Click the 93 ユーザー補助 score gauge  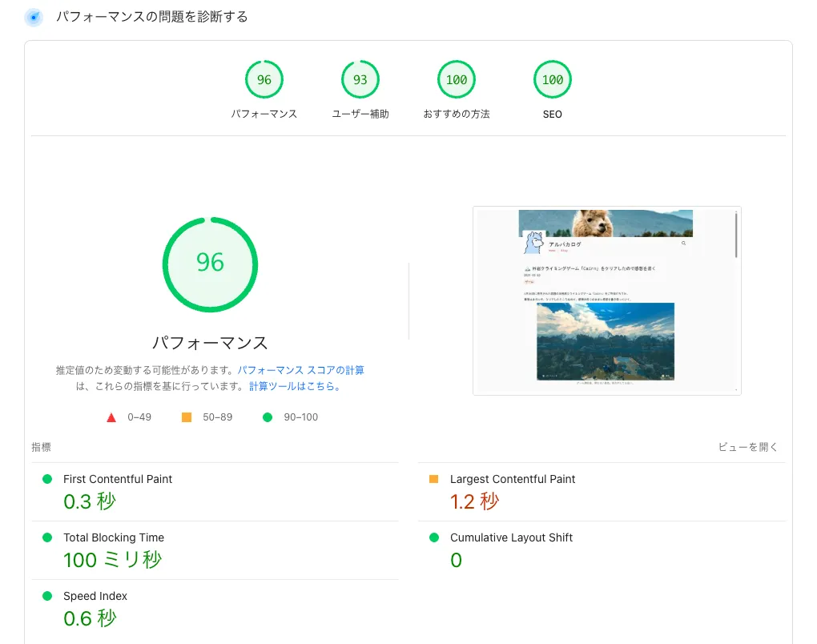tap(360, 80)
